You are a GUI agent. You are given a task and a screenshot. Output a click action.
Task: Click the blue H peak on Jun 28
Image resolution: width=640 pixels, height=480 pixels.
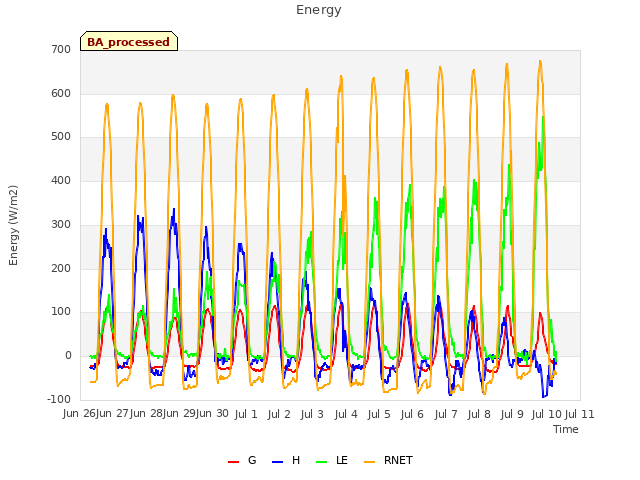click(174, 209)
